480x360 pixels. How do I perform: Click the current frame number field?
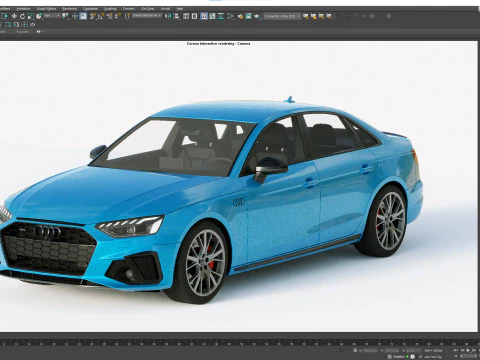[x=468, y=356]
